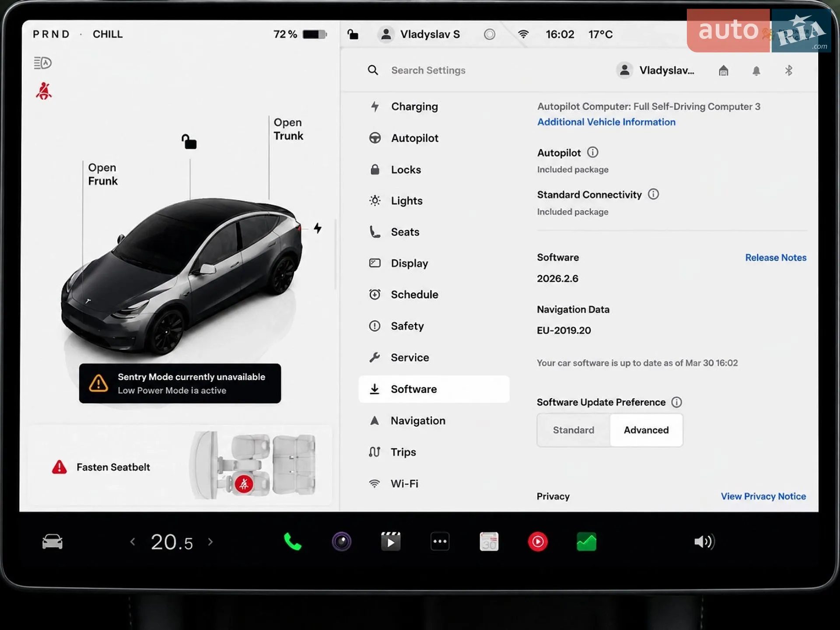The width and height of the screenshot is (840, 630).
Task: Open Autopilot settings
Action: pos(434,138)
